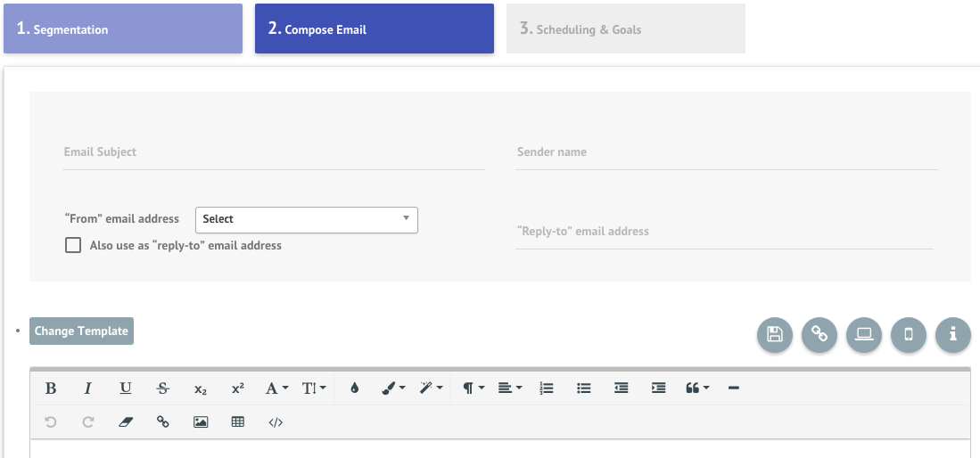Open the Paragraph Style magic wand dropdown
This screenshot has width=980, height=458.
click(432, 388)
